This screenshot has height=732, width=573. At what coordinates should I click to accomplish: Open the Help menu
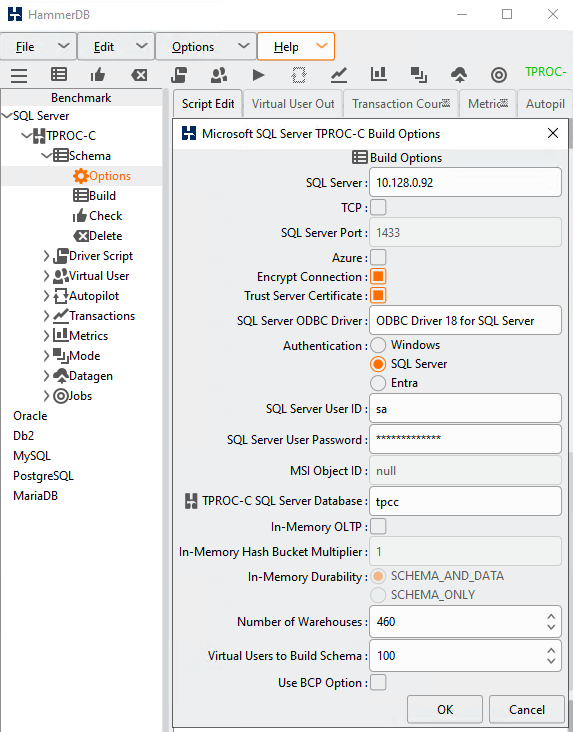[x=296, y=46]
